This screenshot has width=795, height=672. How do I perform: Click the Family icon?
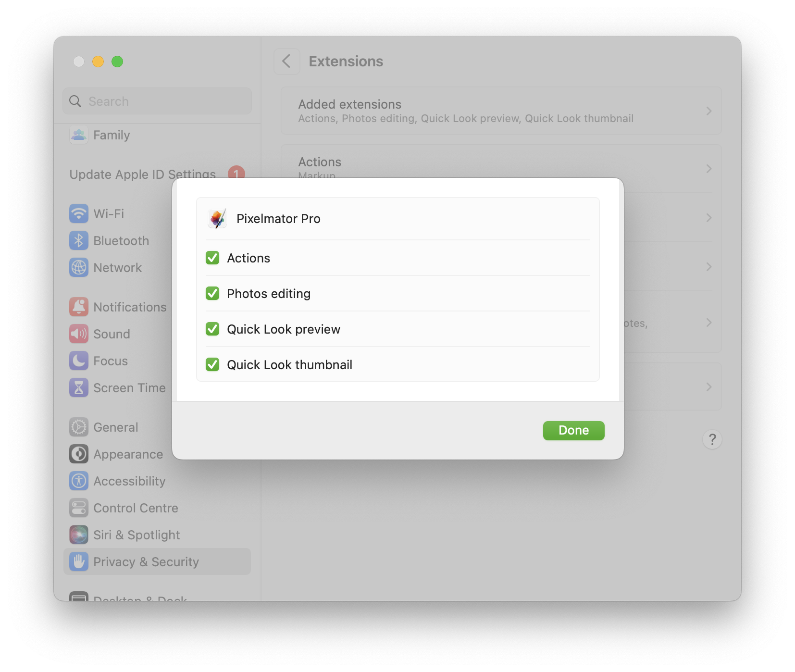click(x=79, y=135)
